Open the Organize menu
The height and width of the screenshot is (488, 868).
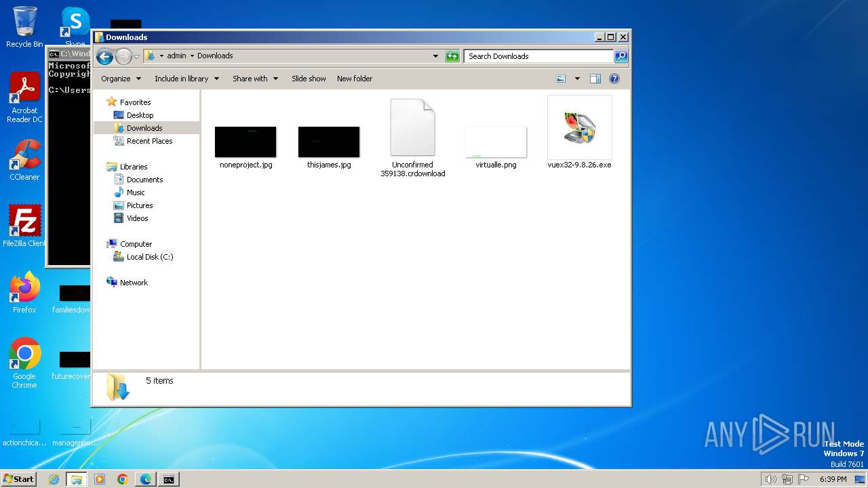pos(121,79)
